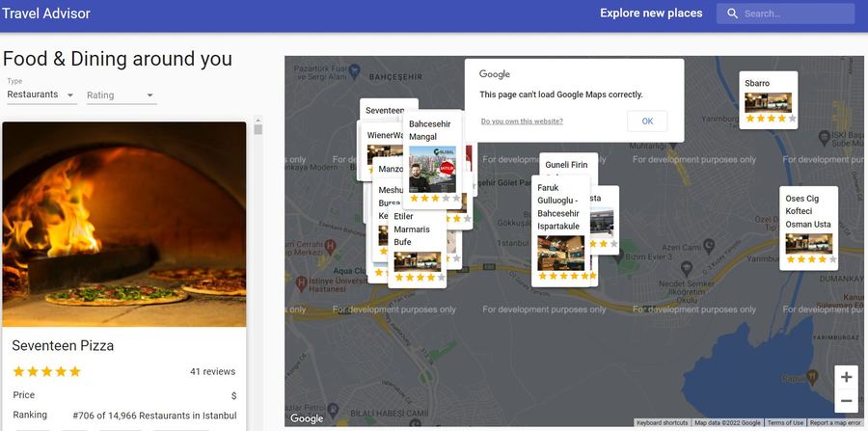Open the Etiler Marmaris Bufe map card
The image size is (868, 431).
point(417,248)
